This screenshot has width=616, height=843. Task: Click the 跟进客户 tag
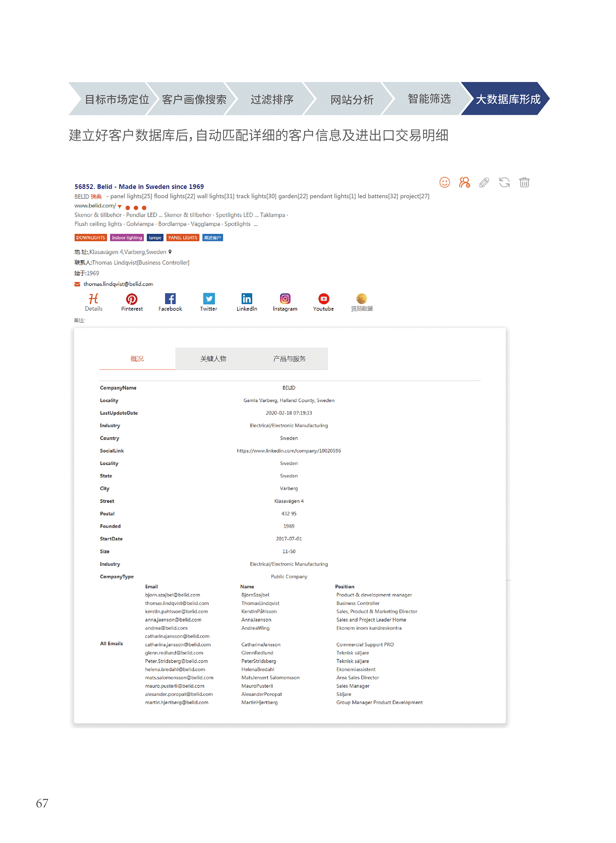(212, 238)
